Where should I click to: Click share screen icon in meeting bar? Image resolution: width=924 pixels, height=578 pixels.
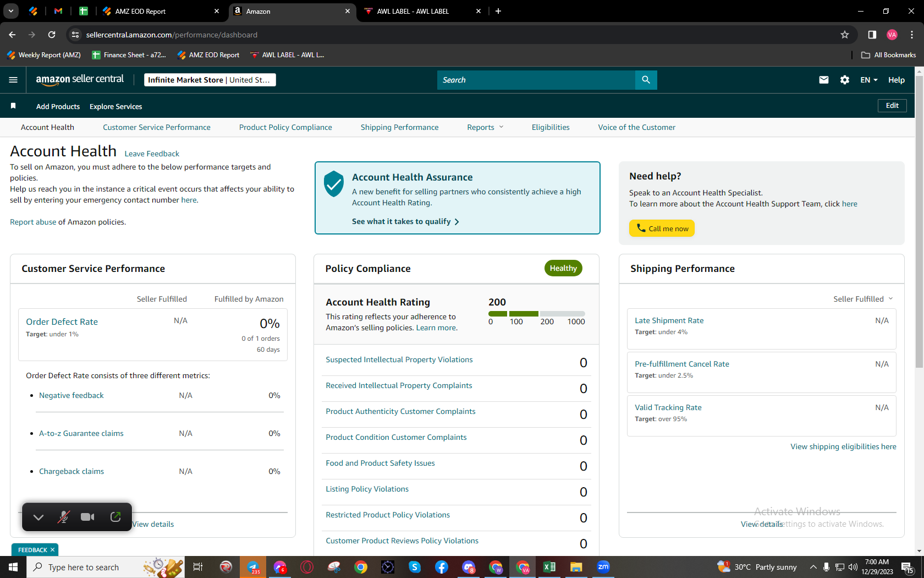[x=116, y=517]
